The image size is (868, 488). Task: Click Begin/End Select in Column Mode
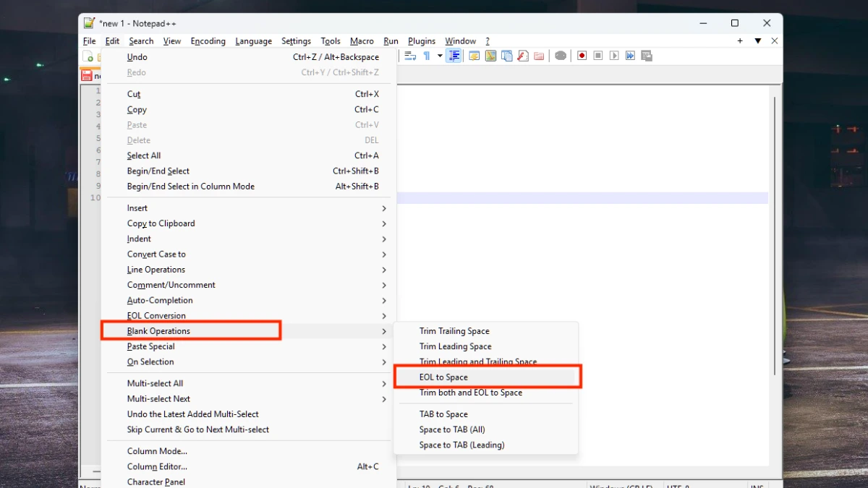(x=249, y=187)
